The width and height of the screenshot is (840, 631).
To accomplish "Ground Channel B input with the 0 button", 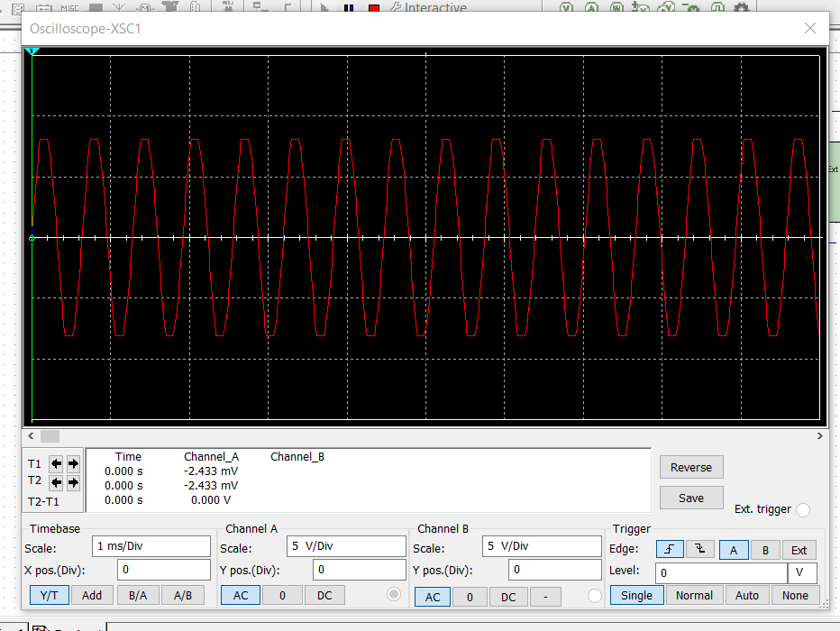I will click(469, 596).
